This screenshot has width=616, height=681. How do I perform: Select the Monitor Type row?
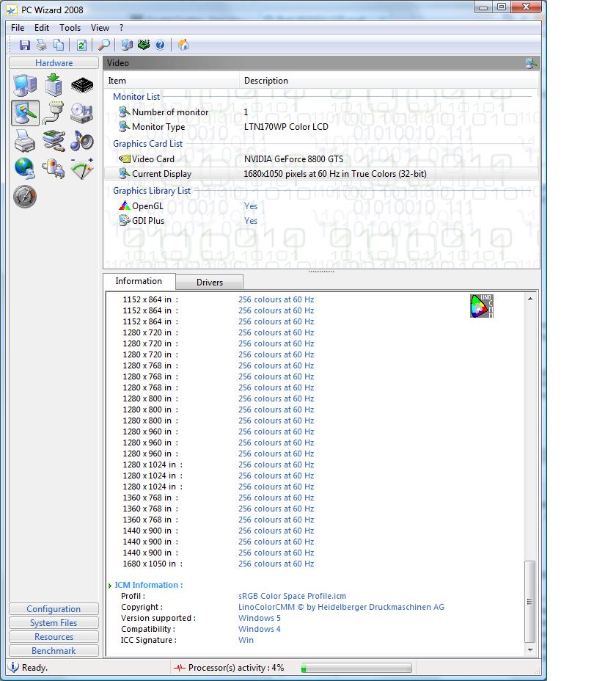[x=321, y=127]
